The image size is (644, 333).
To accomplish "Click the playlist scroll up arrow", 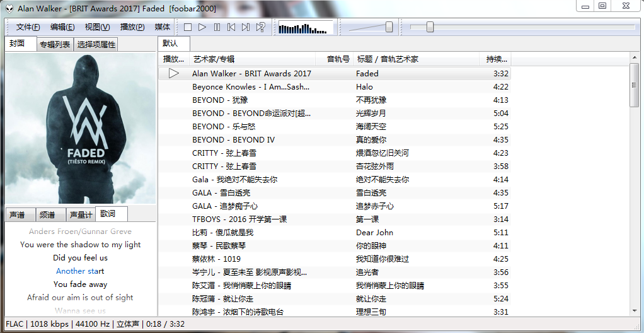I will 635,57.
